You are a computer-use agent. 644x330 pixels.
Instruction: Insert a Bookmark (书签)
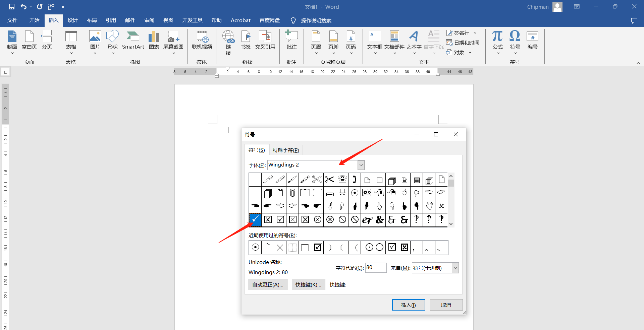pos(246,40)
